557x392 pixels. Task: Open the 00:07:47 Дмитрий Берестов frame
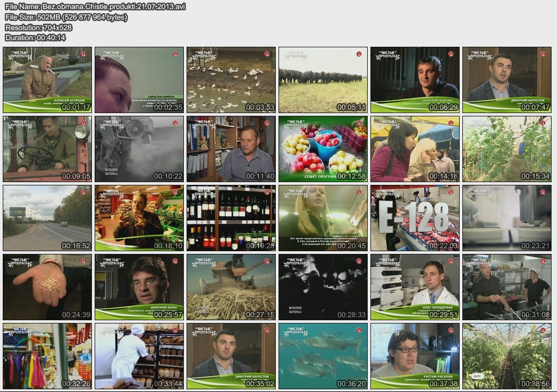tap(506, 80)
